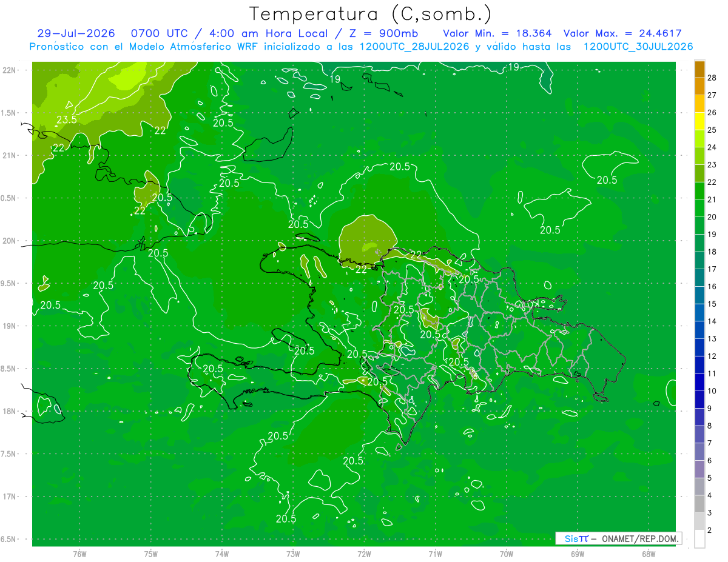Select the 1200UTC_30JUL2026 valid-until time

tap(638, 47)
